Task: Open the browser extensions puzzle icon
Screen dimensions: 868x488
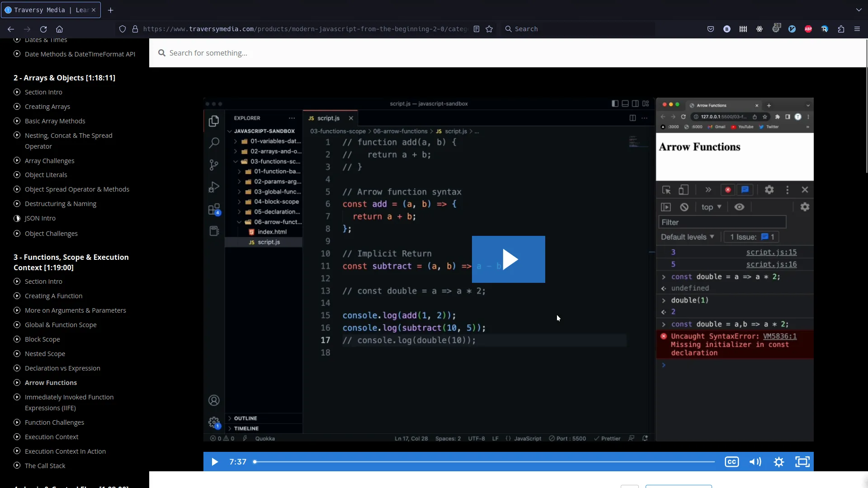Action: (841, 29)
